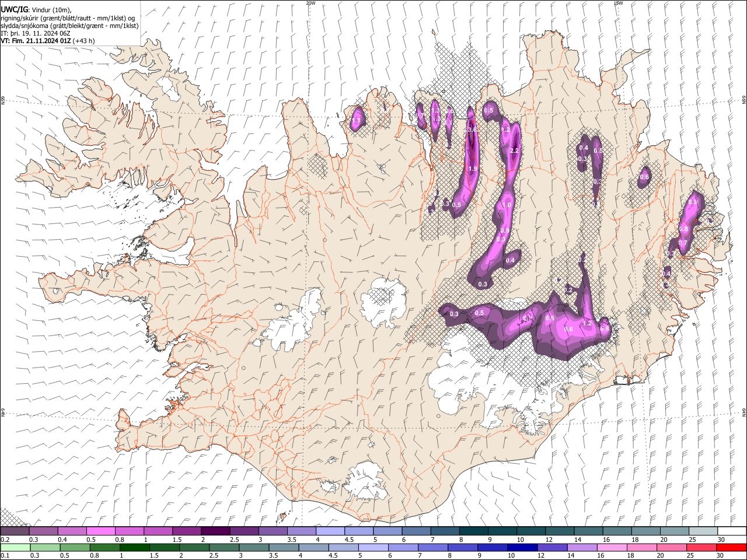Image resolution: width=747 pixels, height=560 pixels.
Task: Click the 'rigning/skúrir' legend description line
Action: tap(68, 18)
